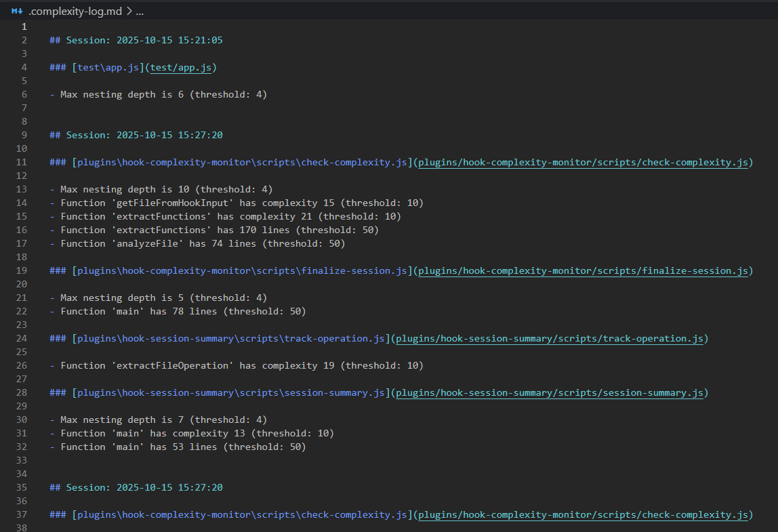Click line 'main' has 78 lines
This screenshot has width=778, height=532.
(178, 312)
